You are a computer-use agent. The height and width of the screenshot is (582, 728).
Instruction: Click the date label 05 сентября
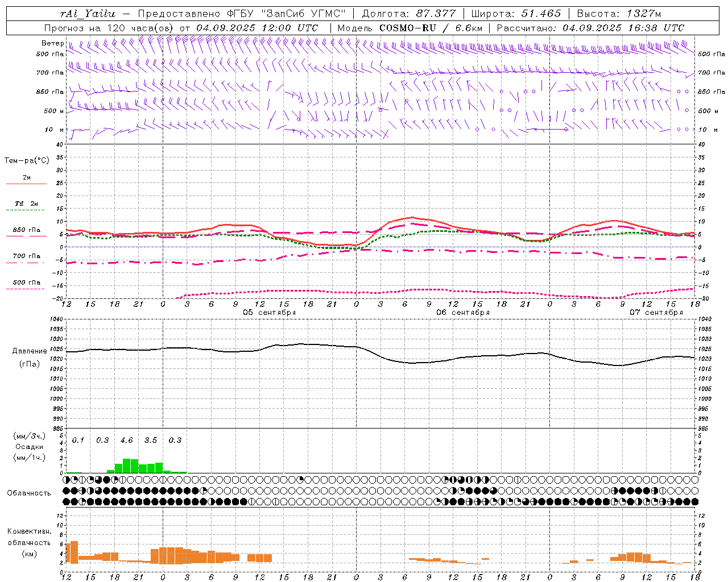click(x=270, y=313)
